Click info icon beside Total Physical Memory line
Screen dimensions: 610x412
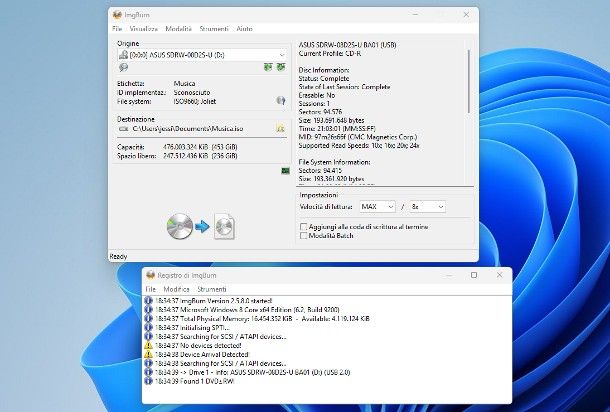(x=148, y=319)
